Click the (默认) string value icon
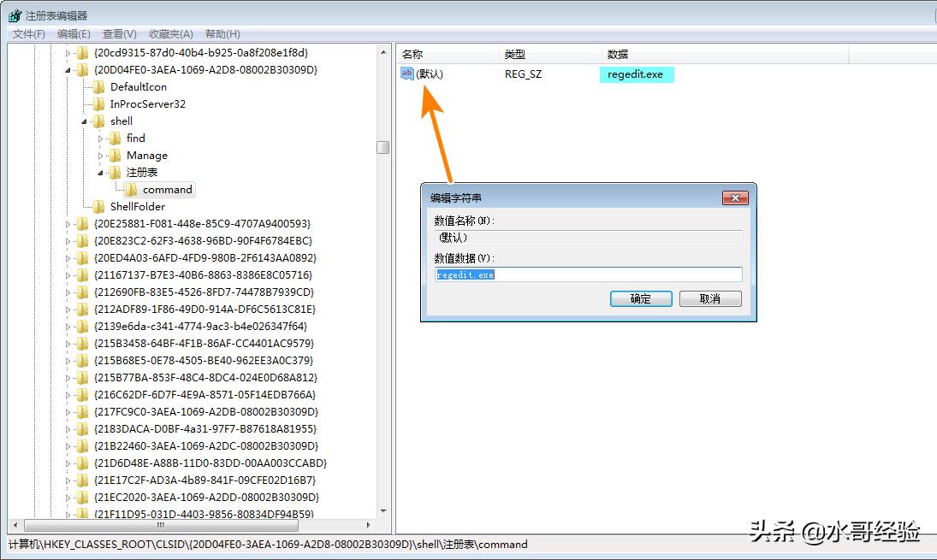 click(x=407, y=74)
